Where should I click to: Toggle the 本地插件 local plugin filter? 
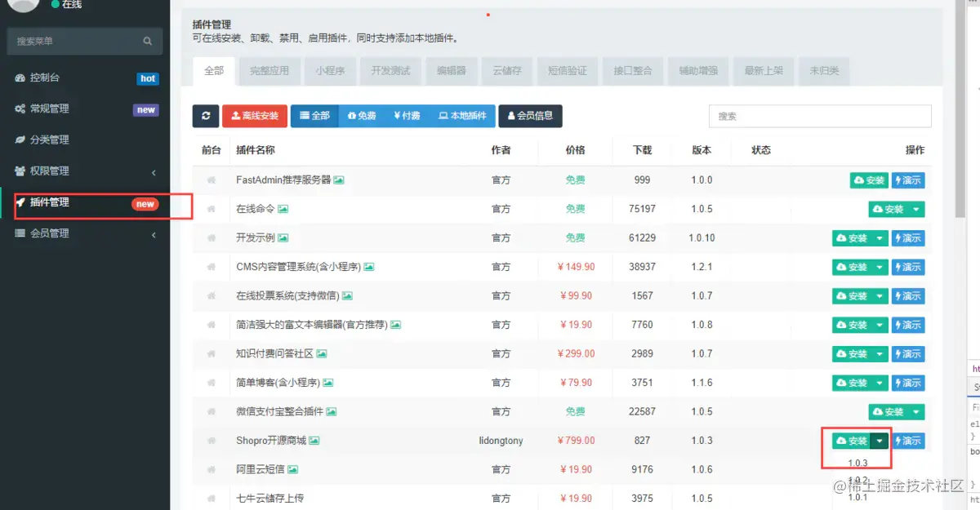coord(467,115)
